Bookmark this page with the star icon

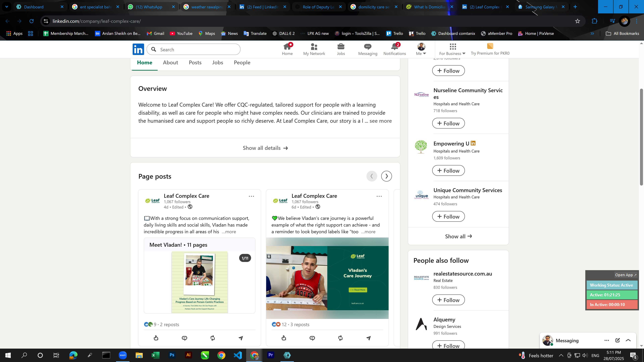point(577,21)
